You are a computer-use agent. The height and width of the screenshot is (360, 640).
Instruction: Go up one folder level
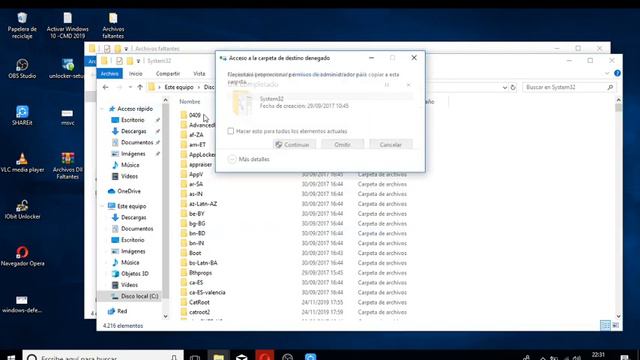click(140, 87)
